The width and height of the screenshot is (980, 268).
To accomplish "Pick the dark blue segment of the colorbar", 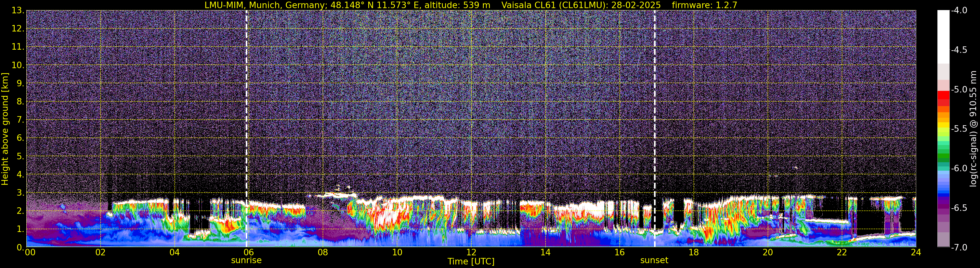I will tap(944, 196).
